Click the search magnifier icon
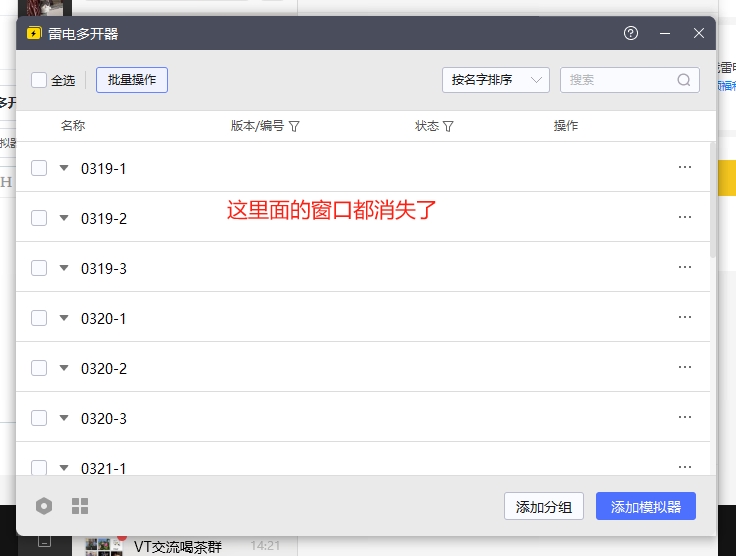Image resolution: width=736 pixels, height=556 pixels. [x=685, y=80]
